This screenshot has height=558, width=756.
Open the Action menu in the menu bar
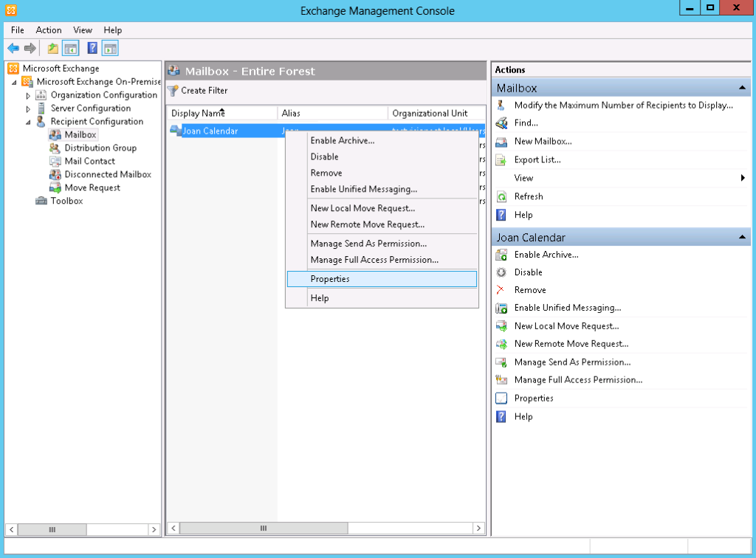coord(48,30)
